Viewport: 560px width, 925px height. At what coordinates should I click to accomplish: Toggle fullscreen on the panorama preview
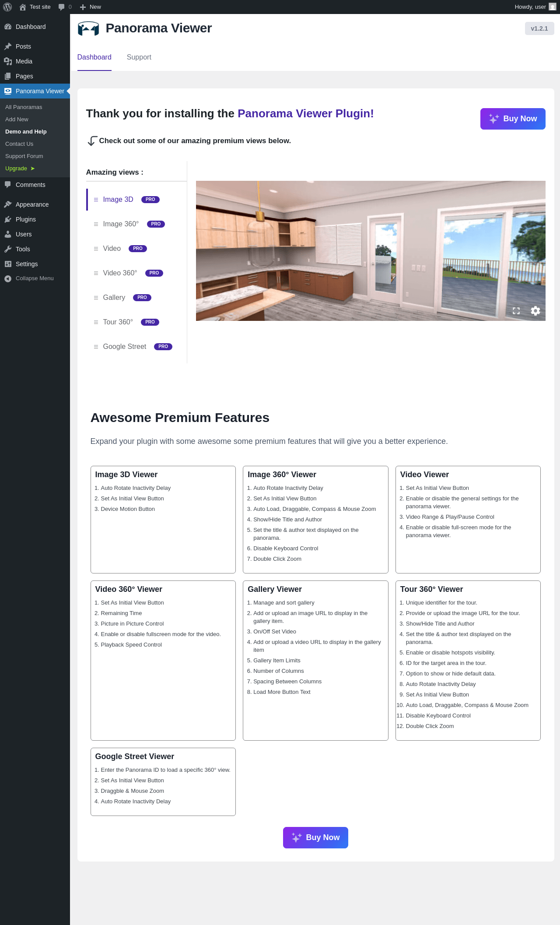coord(516,311)
